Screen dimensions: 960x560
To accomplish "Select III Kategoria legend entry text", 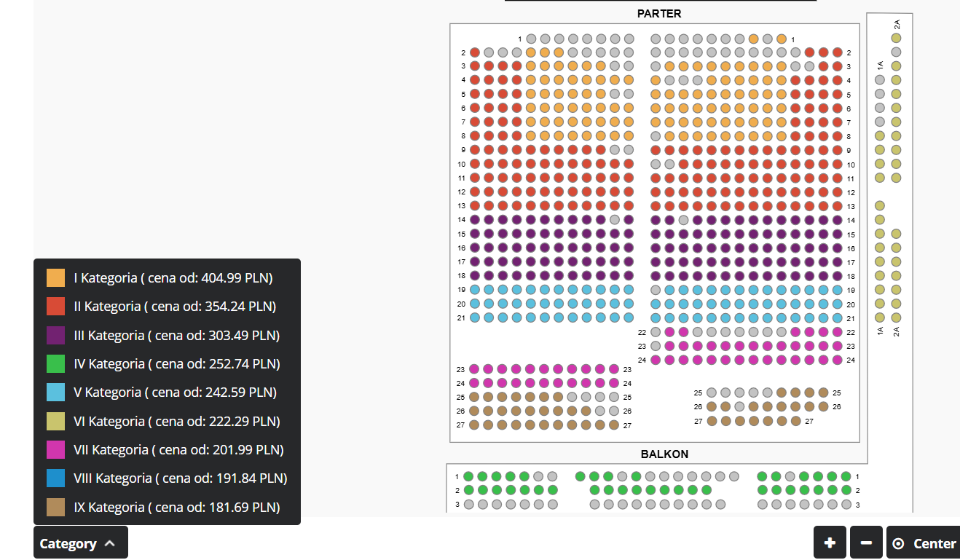I will (x=176, y=335).
